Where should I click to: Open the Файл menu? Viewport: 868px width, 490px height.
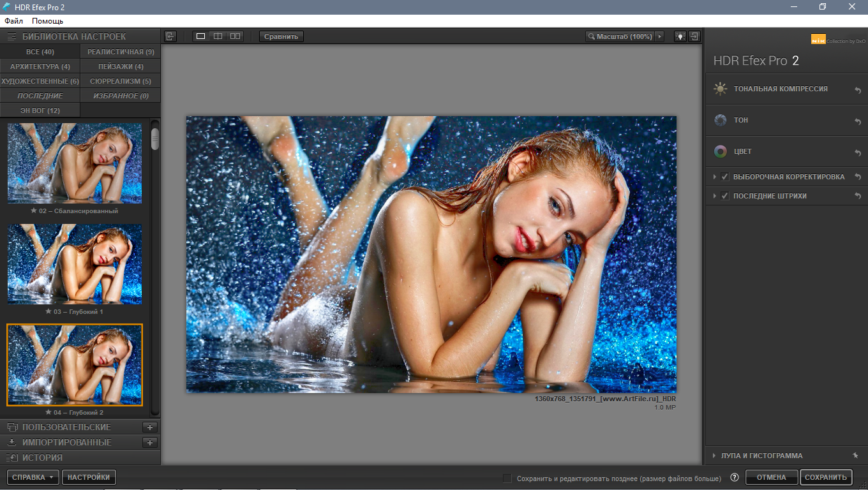[13, 21]
